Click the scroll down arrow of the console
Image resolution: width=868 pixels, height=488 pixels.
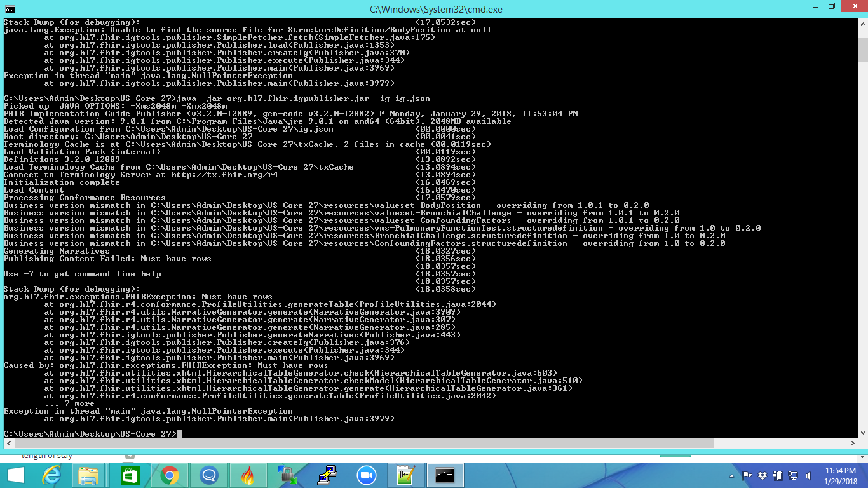863,433
